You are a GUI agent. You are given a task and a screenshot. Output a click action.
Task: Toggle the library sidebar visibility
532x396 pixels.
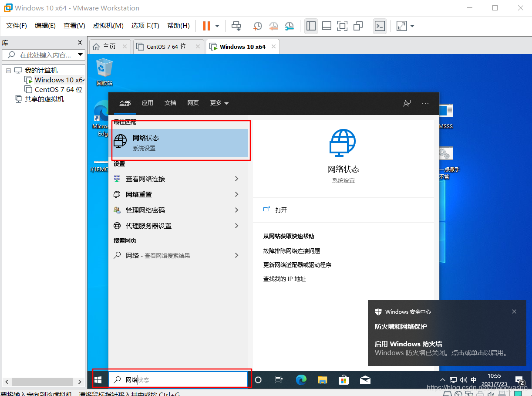pos(311,26)
